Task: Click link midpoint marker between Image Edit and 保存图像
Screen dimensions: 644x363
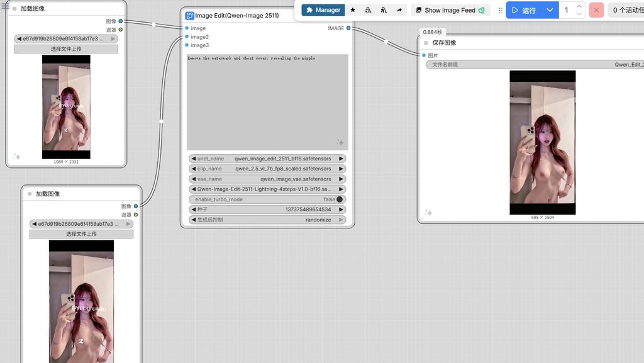Action: pos(386,42)
